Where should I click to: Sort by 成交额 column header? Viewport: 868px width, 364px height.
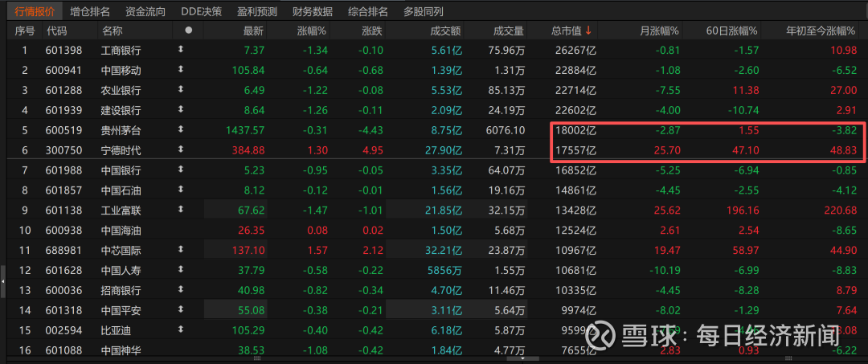click(x=445, y=31)
